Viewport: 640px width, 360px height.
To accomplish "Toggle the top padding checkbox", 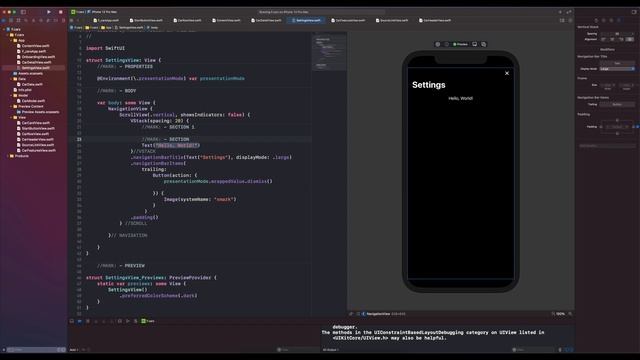I will [x=617, y=120].
